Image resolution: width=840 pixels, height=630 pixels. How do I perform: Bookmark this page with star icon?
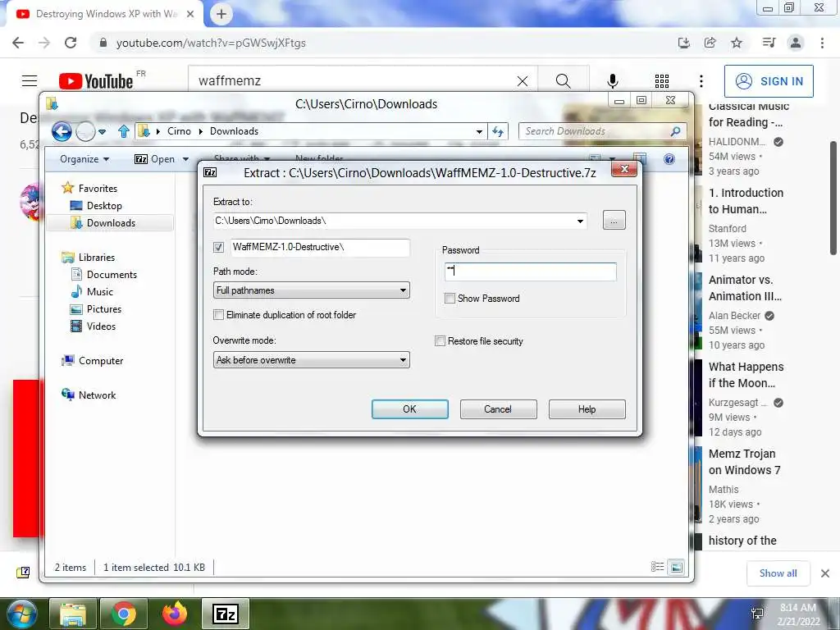pyautogui.click(x=737, y=43)
